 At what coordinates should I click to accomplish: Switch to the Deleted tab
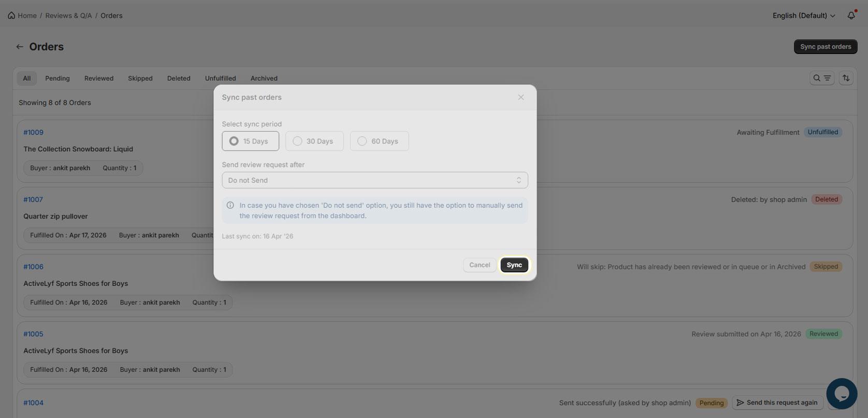coord(179,78)
